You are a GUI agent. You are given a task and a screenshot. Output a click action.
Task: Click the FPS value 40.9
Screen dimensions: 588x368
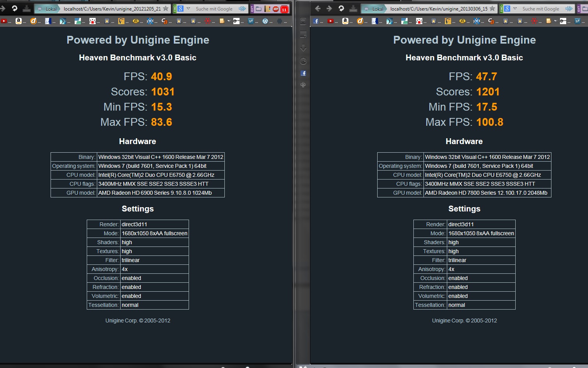click(x=161, y=76)
